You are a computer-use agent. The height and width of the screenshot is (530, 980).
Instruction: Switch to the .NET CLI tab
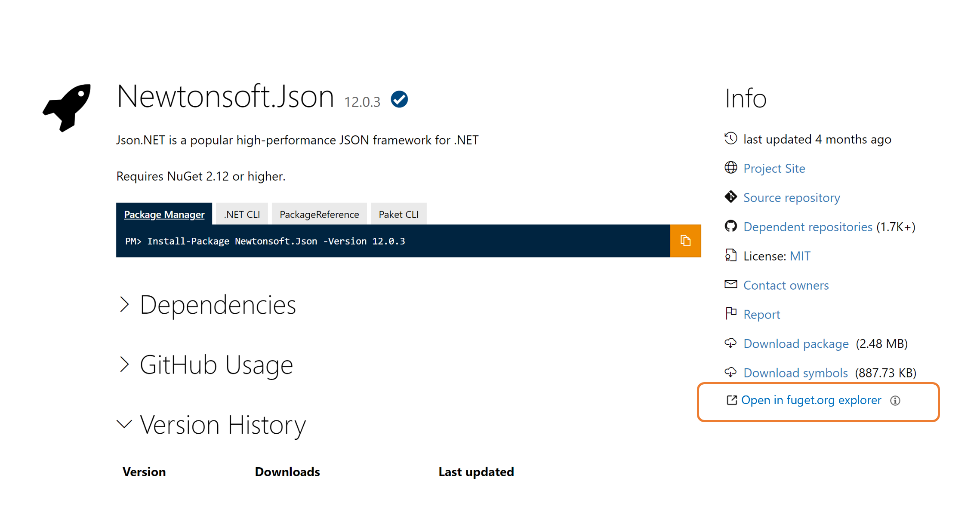pyautogui.click(x=242, y=214)
